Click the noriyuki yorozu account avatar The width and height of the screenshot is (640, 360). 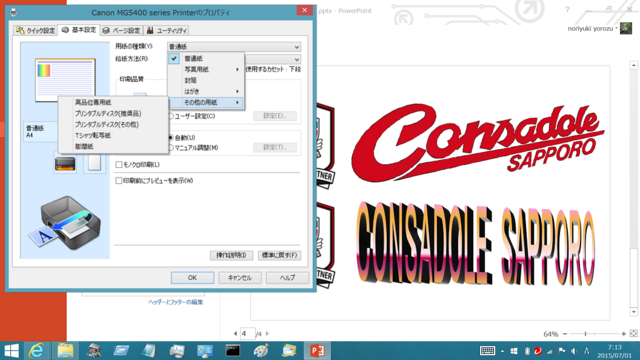click(626, 28)
